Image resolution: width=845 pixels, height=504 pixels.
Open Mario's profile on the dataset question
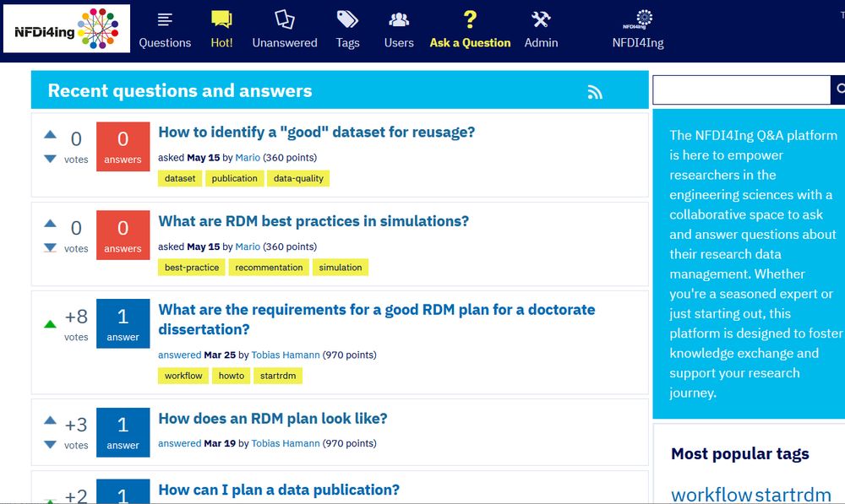248,157
